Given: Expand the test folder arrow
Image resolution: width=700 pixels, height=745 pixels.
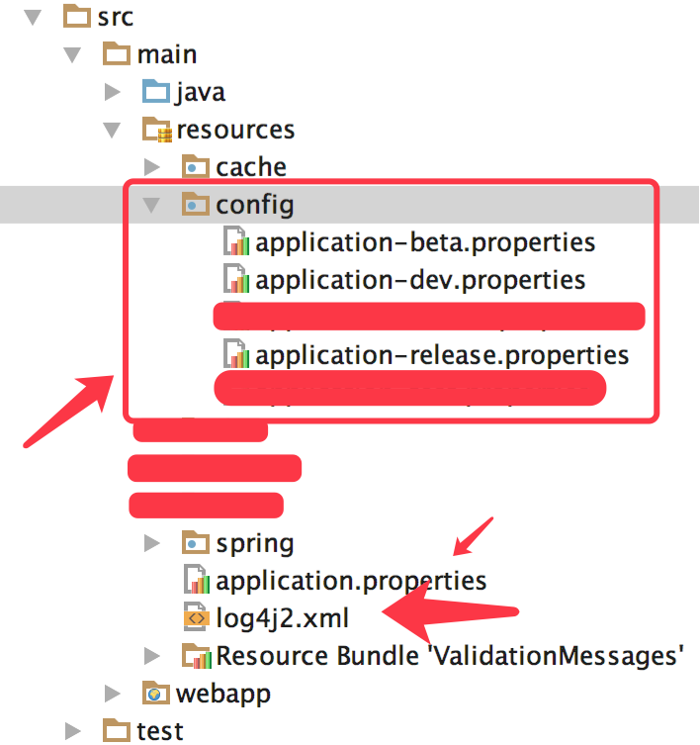Looking at the screenshot, I should 72,731.
